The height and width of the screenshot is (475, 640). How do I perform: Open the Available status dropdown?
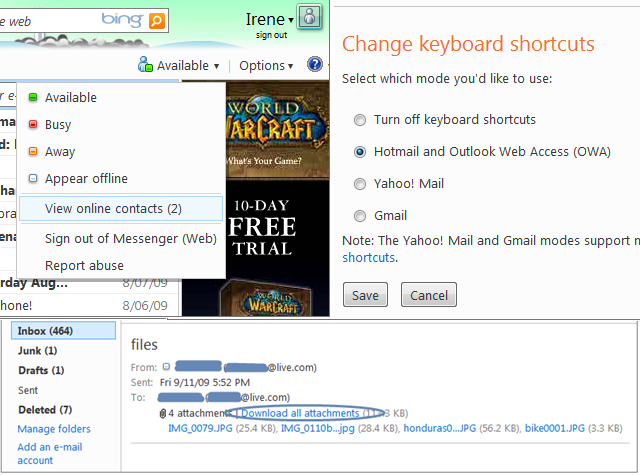pyautogui.click(x=188, y=65)
